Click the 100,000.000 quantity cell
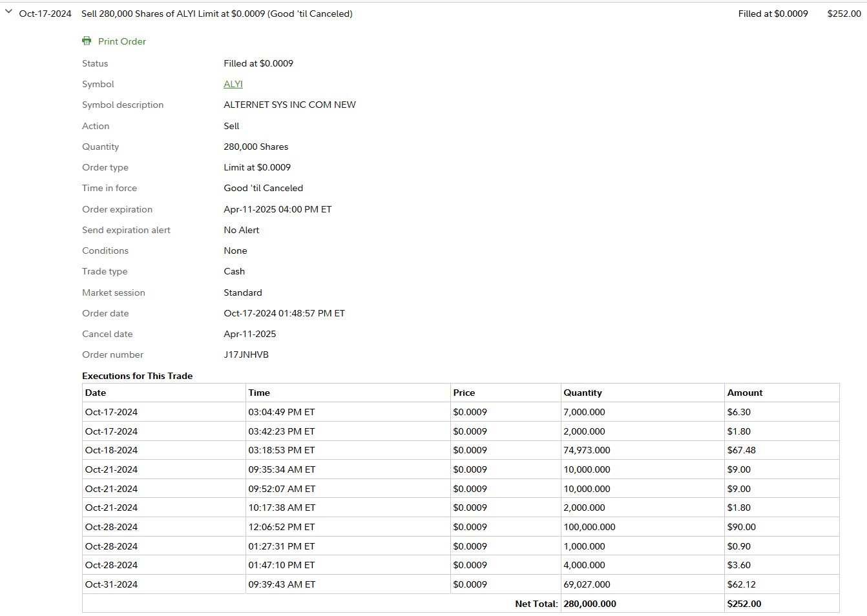867x616 pixels. click(589, 527)
